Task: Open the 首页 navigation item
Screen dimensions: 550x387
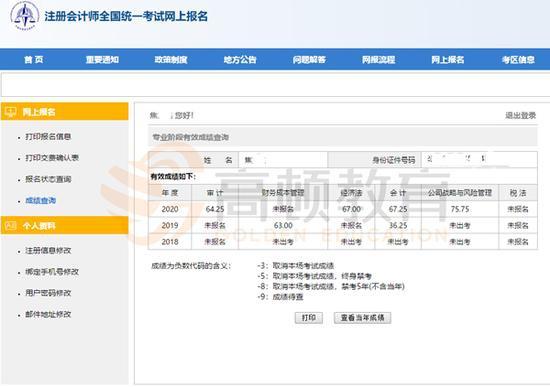Action: click(34, 60)
